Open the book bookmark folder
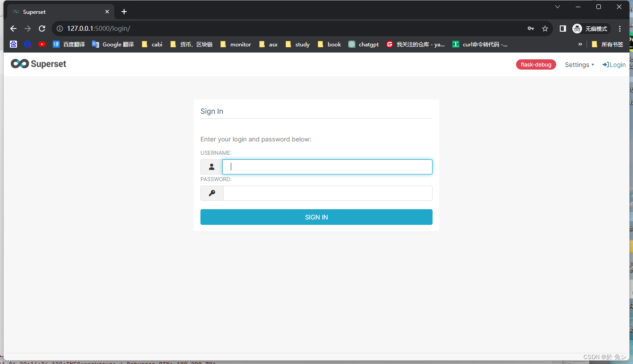Screen dimensions: 633x364 click(329, 44)
